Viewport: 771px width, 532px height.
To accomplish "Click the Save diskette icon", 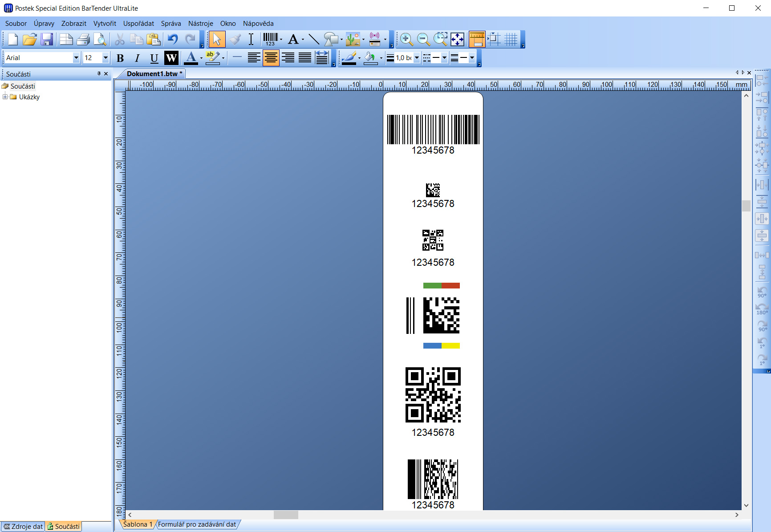I will tap(47, 39).
